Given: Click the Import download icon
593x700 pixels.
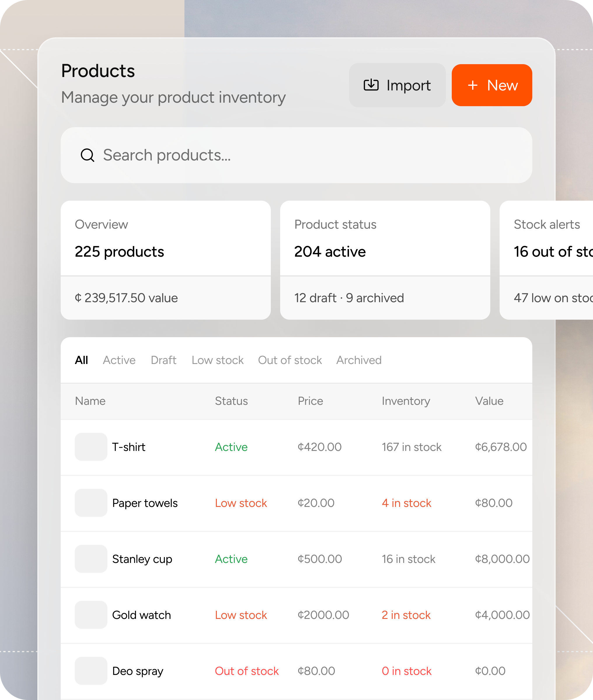Looking at the screenshot, I should 371,85.
